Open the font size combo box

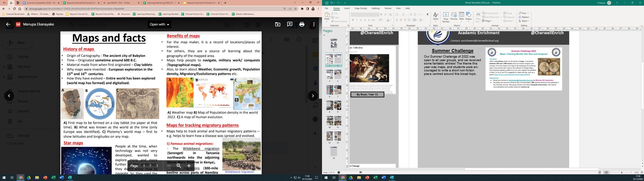point(376,14)
